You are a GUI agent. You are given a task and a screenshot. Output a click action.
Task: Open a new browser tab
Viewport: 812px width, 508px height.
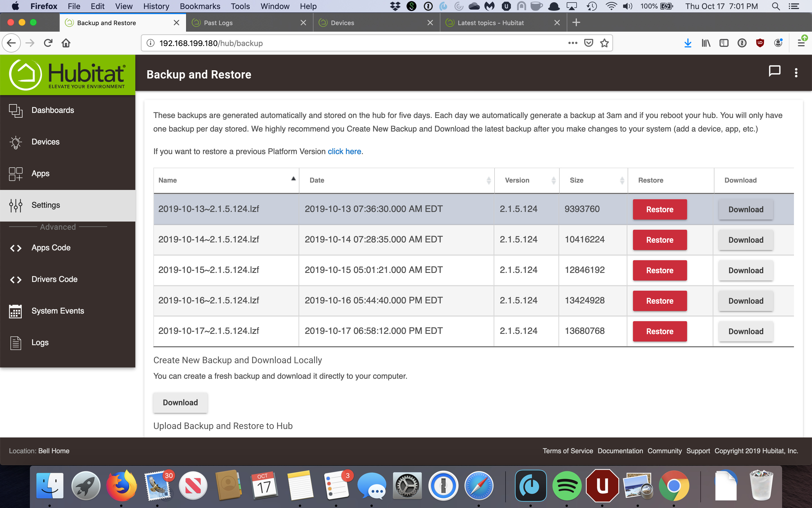(576, 23)
